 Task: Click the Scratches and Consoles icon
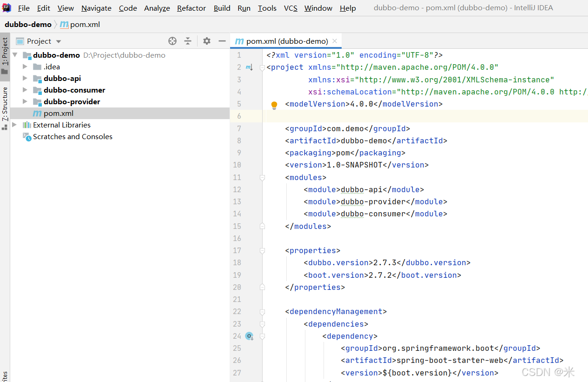27,136
